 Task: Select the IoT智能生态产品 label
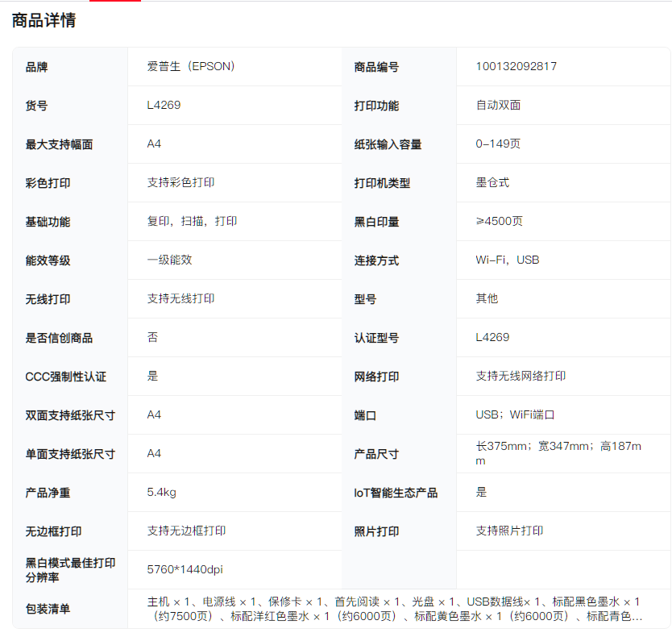click(396, 493)
